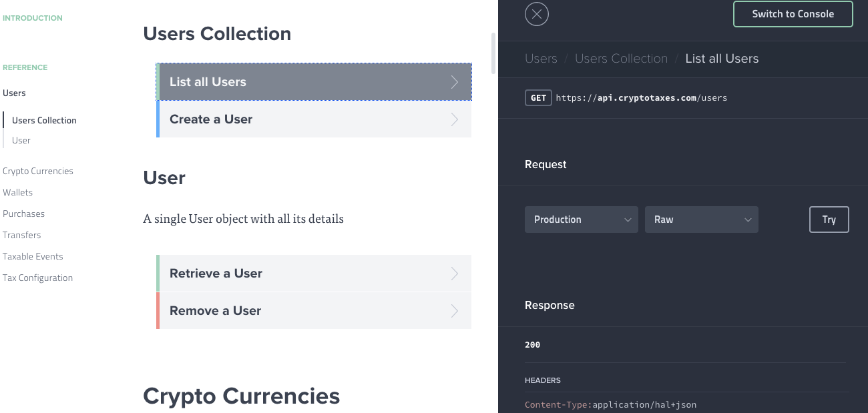Select the Remove a User action
This screenshot has height=413, width=868.
pyautogui.click(x=215, y=311)
